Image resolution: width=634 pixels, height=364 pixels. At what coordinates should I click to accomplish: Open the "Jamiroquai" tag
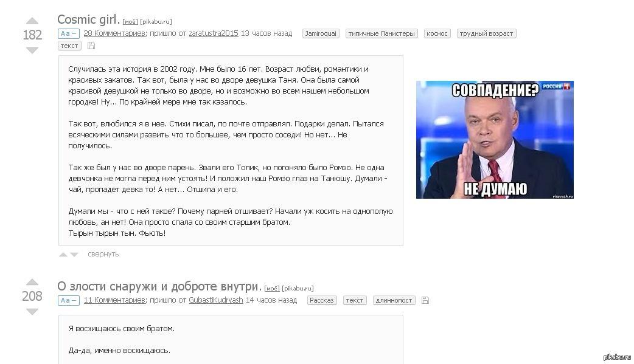click(x=321, y=34)
